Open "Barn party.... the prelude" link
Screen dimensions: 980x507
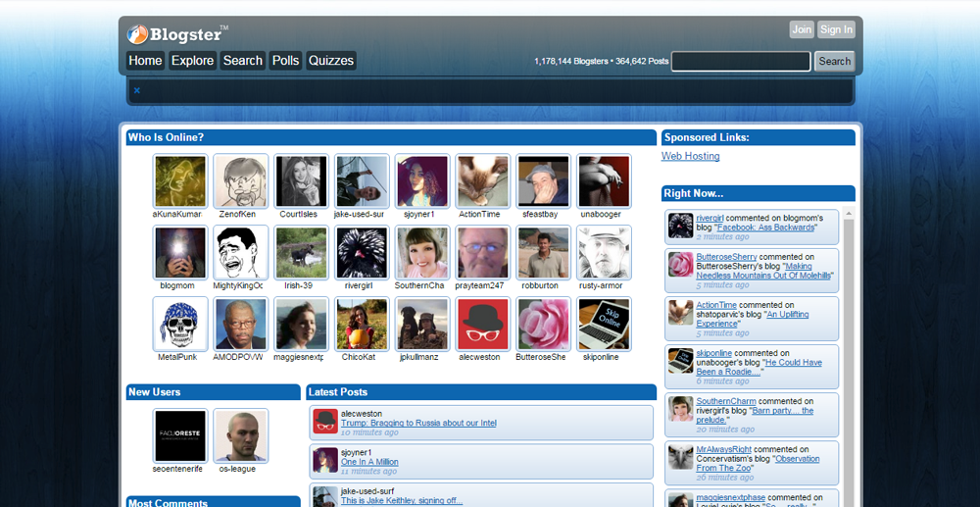pyautogui.click(x=755, y=415)
